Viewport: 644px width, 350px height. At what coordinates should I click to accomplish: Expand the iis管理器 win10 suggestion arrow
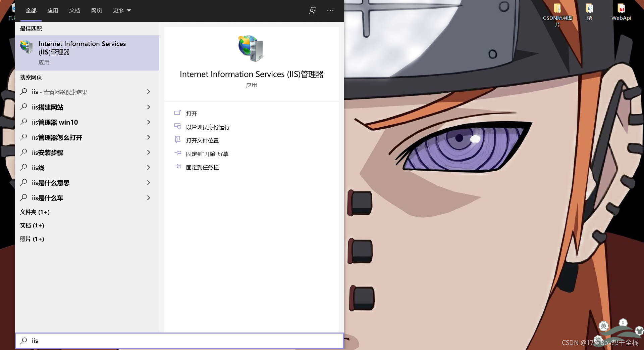coord(149,122)
